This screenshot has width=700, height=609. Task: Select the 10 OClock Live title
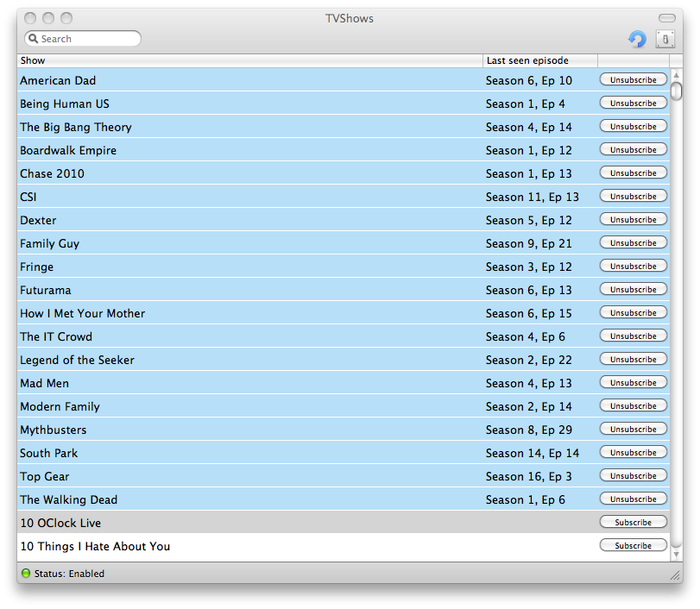(60, 523)
